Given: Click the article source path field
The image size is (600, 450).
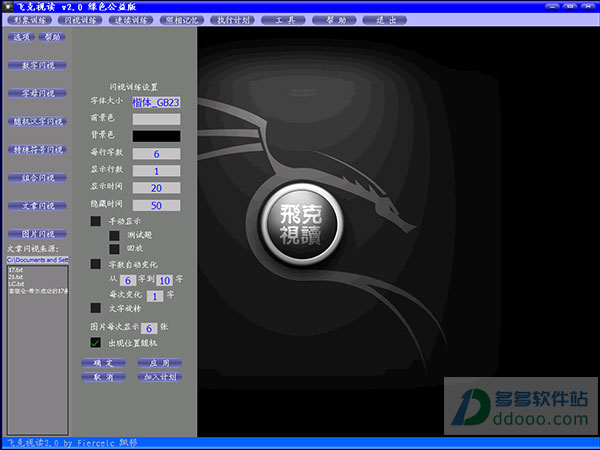Looking at the screenshot, I should coord(38,260).
